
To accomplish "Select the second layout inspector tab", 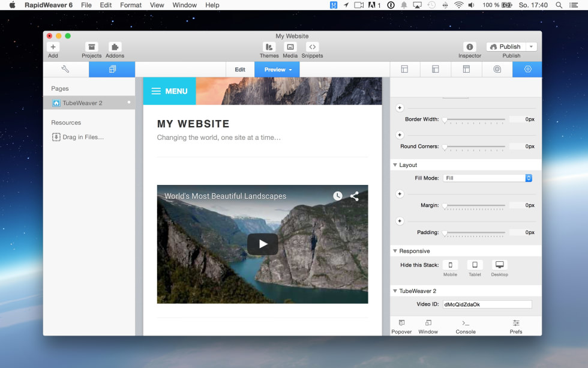I will 436,70.
